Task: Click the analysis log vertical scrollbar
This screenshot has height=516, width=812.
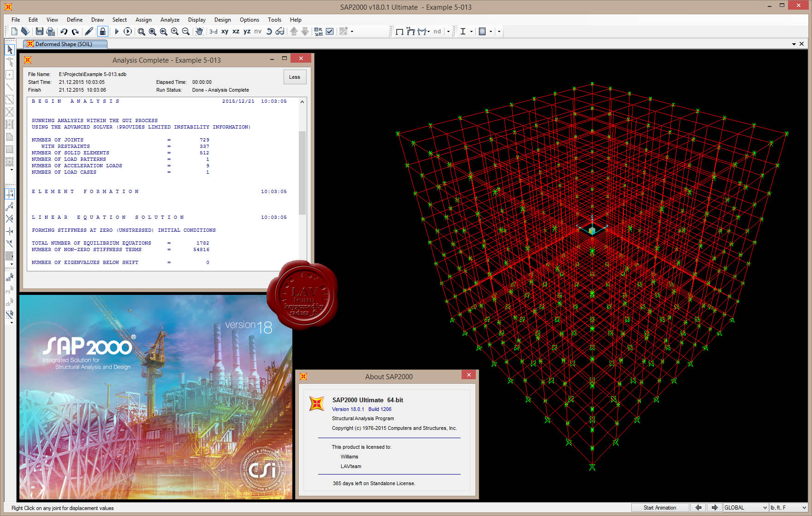Action: coord(302,173)
